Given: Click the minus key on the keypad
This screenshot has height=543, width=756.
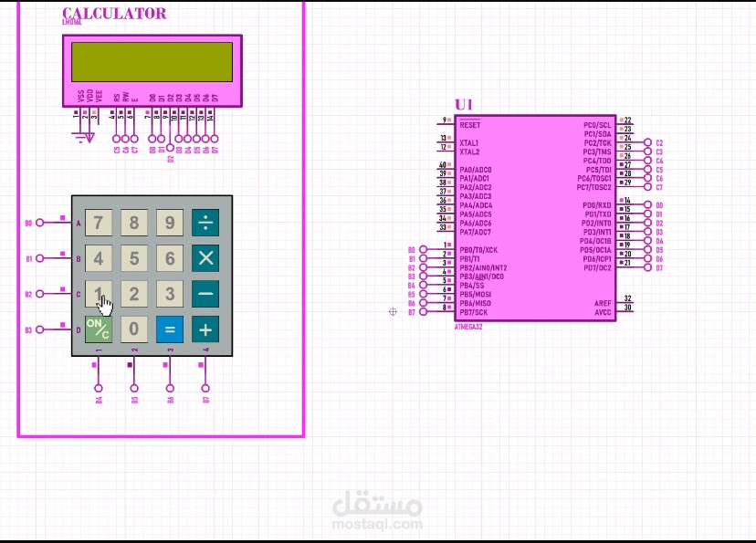Looking at the screenshot, I should pyautogui.click(x=205, y=294).
